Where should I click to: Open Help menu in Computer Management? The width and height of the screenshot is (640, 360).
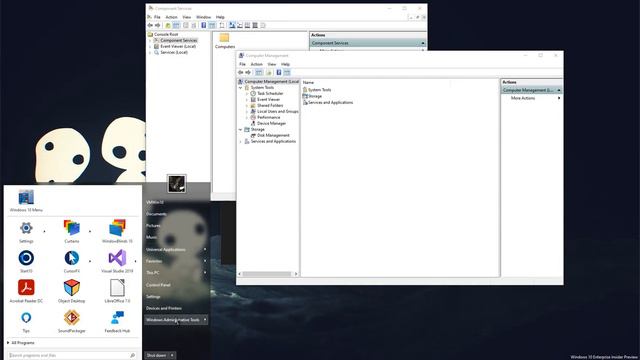point(285,64)
